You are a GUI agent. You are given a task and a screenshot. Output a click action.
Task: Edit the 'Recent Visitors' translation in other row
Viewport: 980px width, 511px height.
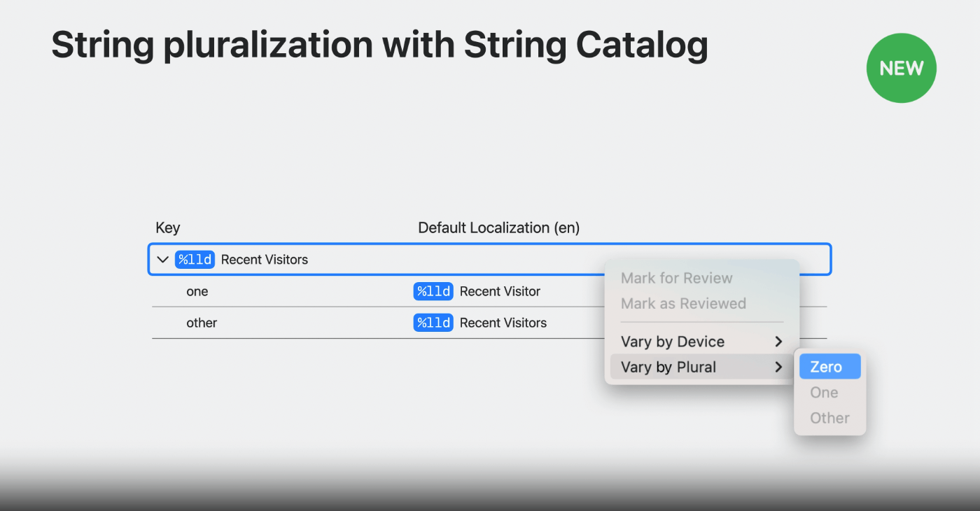[503, 323]
